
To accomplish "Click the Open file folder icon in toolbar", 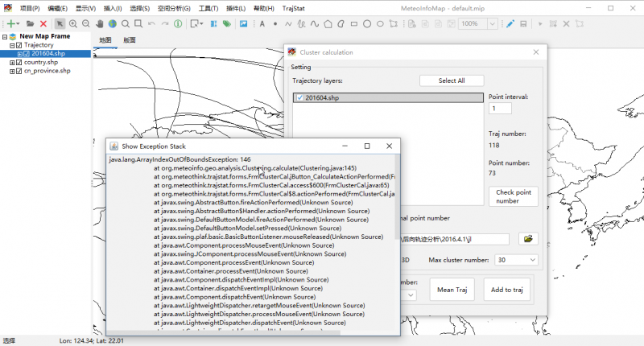I will pos(30,24).
